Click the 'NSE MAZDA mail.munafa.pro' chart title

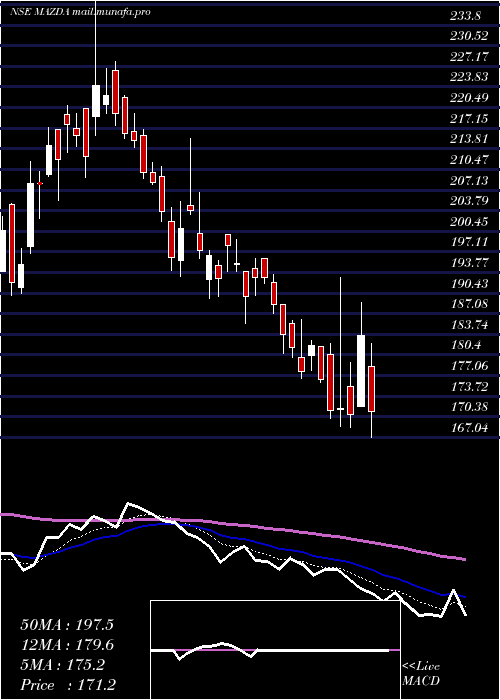(x=80, y=12)
